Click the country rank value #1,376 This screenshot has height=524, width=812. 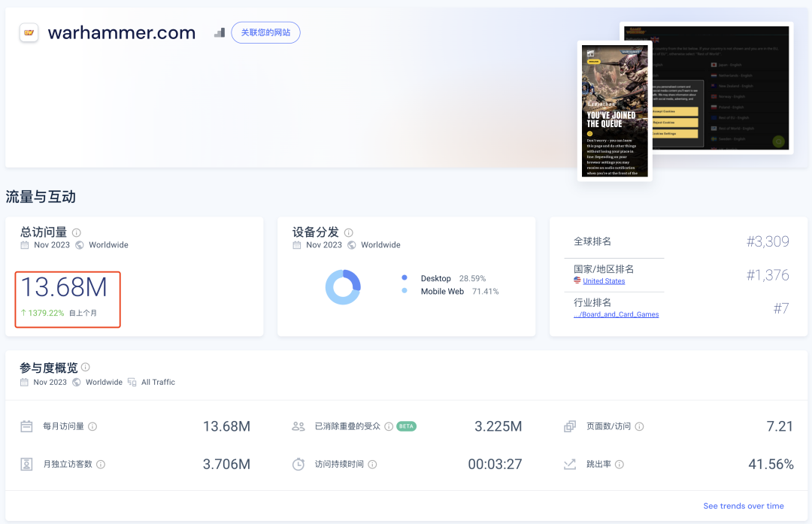(768, 275)
